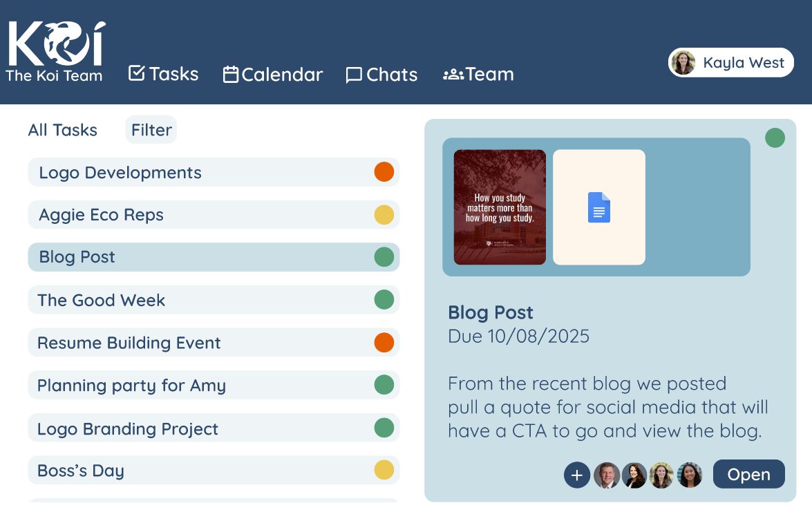Toggle orange status dot for Logo Developments
This screenshot has width=812, height=521.
[384, 172]
